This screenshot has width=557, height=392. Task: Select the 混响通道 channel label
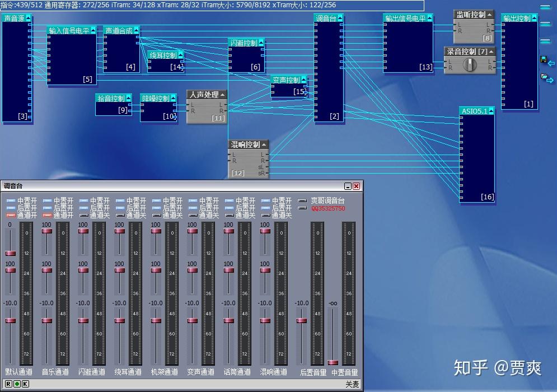point(273,371)
